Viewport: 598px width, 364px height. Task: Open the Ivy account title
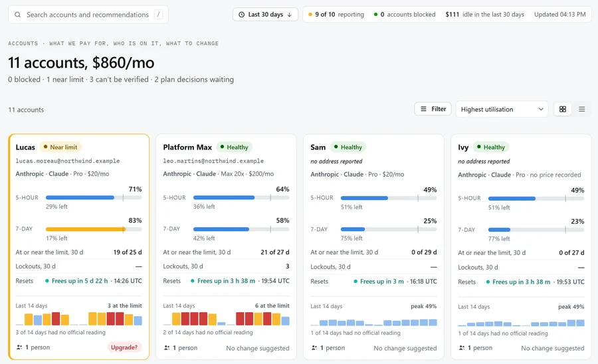(463, 147)
